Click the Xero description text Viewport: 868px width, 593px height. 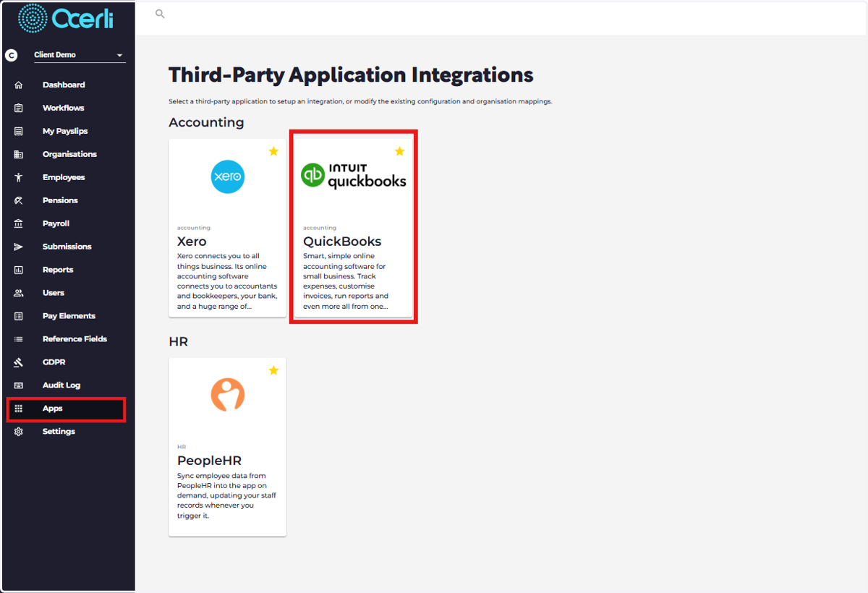pos(227,281)
